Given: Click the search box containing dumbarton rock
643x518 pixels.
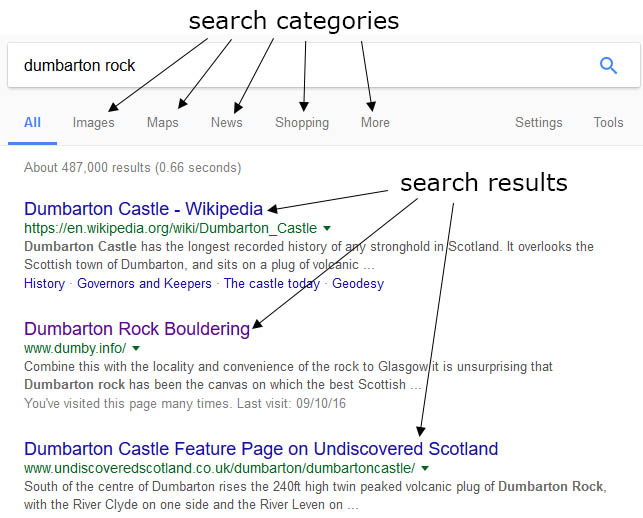Looking at the screenshot, I should point(300,66).
